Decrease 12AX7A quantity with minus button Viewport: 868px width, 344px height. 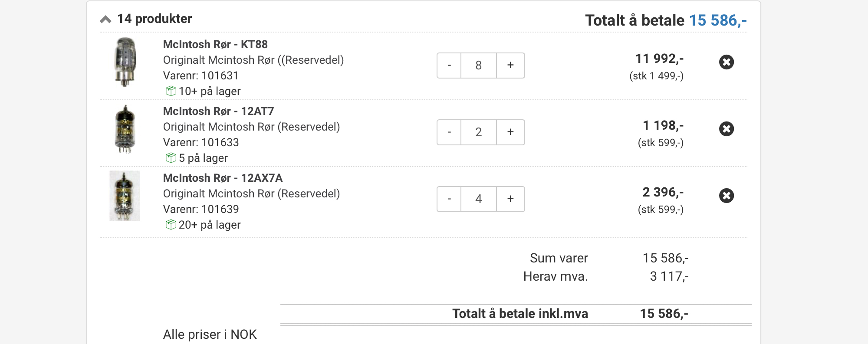point(449,199)
